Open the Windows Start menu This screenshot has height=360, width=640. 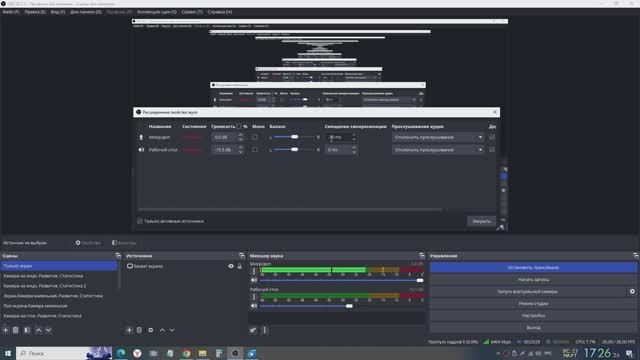8,353
